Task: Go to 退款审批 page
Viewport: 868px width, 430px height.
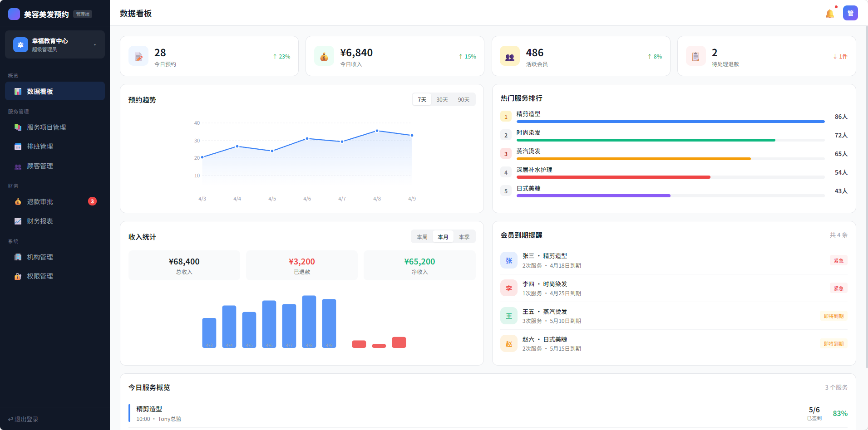Action: (40, 202)
